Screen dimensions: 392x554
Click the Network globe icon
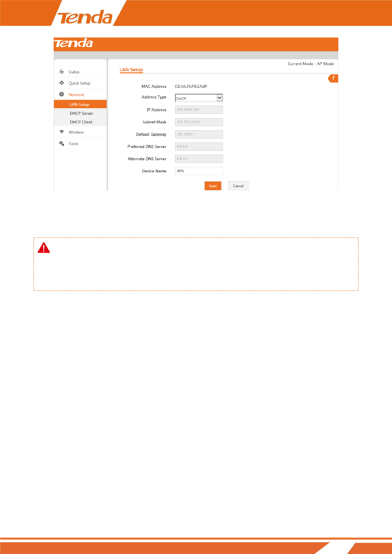pyautogui.click(x=62, y=94)
